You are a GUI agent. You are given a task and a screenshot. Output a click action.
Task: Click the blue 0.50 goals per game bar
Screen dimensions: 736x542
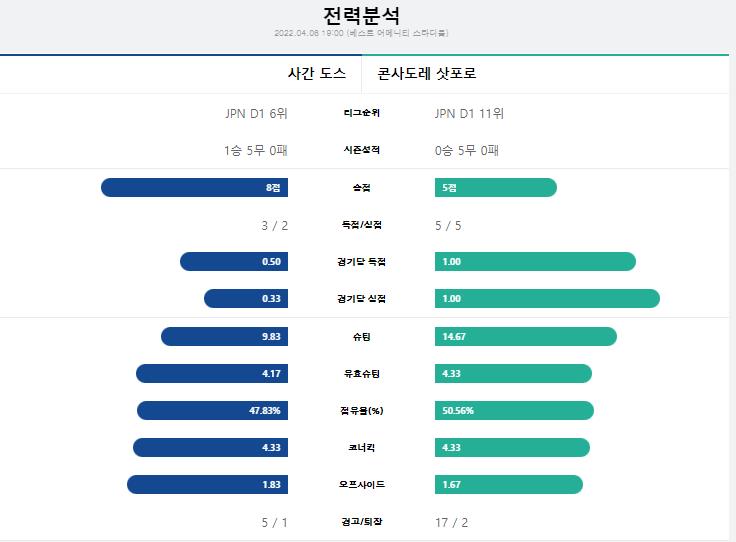(234, 262)
